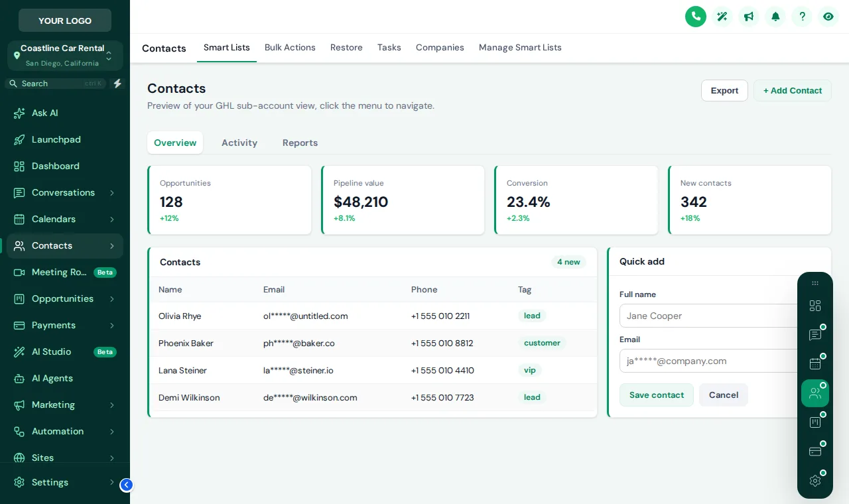Click the + Add Contact button

point(793,91)
